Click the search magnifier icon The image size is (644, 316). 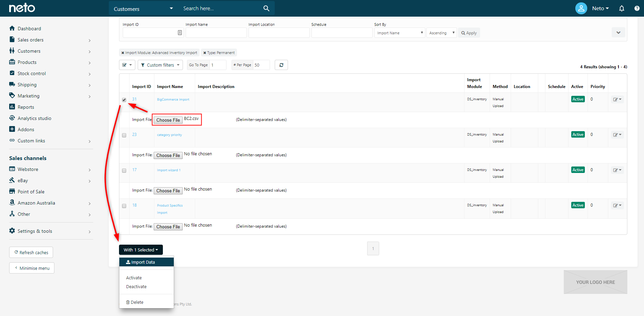tap(266, 8)
